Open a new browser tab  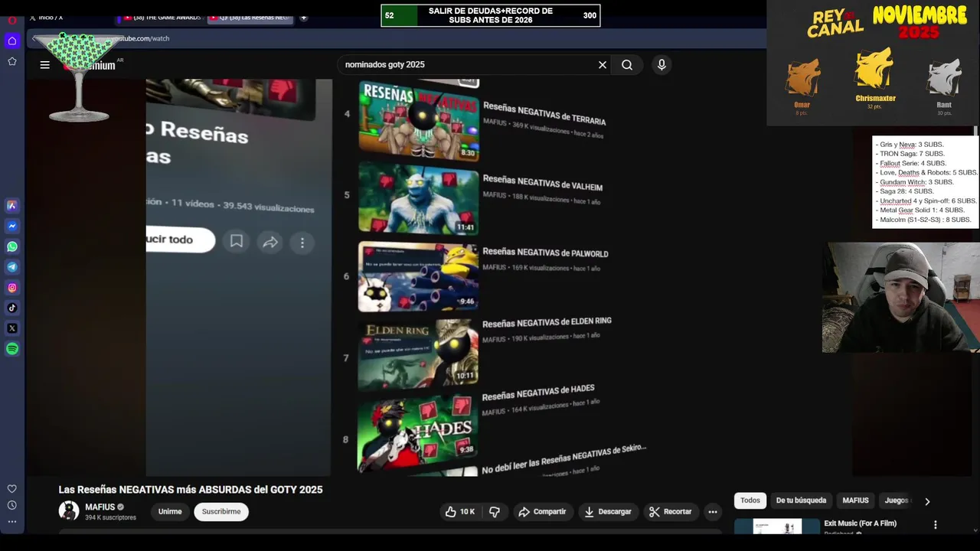(304, 18)
